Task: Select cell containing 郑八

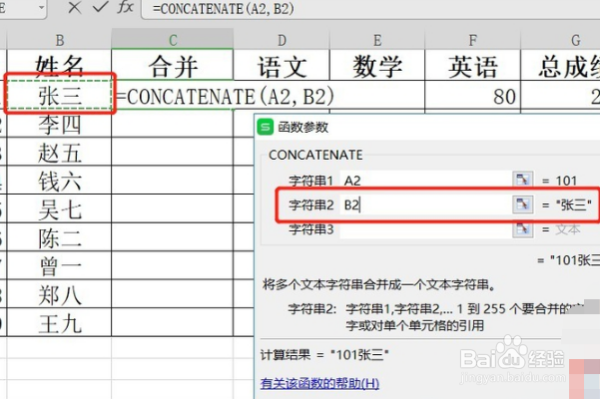Action: 59,294
